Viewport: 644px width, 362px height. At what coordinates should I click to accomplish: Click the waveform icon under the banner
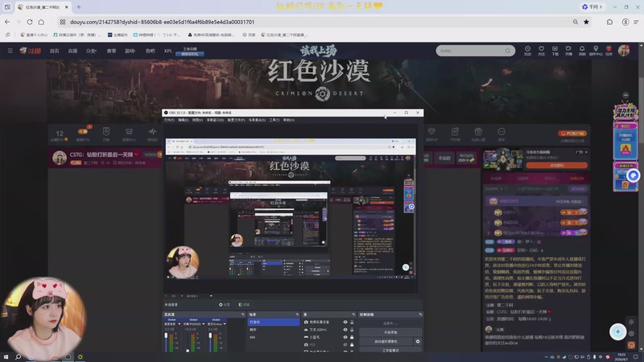point(152,132)
